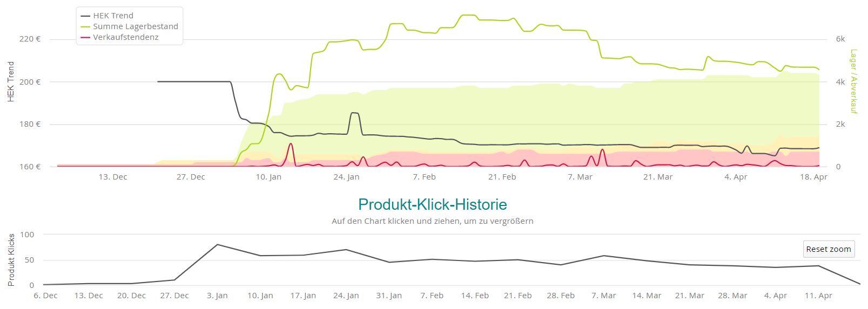The height and width of the screenshot is (309, 868).
Task: Toggle HEK Trend series in legend
Action: pyautogui.click(x=113, y=16)
